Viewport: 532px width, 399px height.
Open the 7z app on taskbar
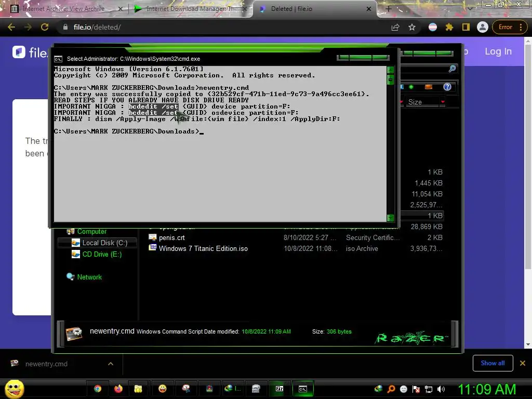coord(280,389)
